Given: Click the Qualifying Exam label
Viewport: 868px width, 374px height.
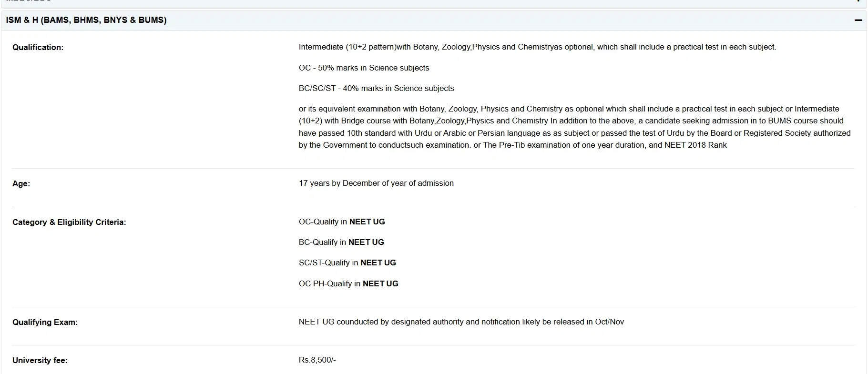Looking at the screenshot, I should tap(45, 322).
